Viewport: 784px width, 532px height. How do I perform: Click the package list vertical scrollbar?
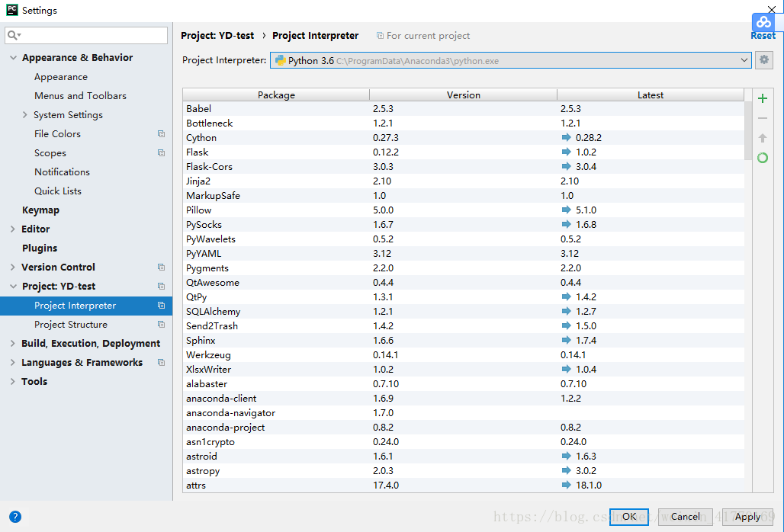tap(748, 131)
